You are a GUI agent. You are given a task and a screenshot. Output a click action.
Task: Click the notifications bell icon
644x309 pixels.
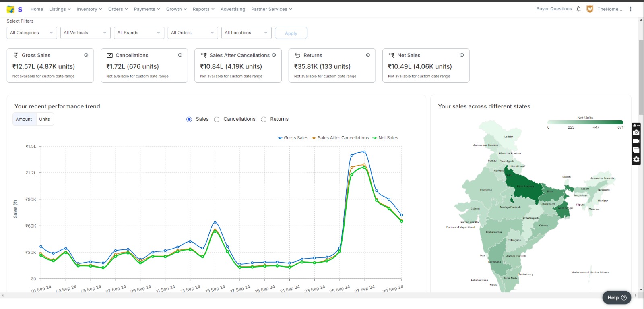[x=578, y=9]
